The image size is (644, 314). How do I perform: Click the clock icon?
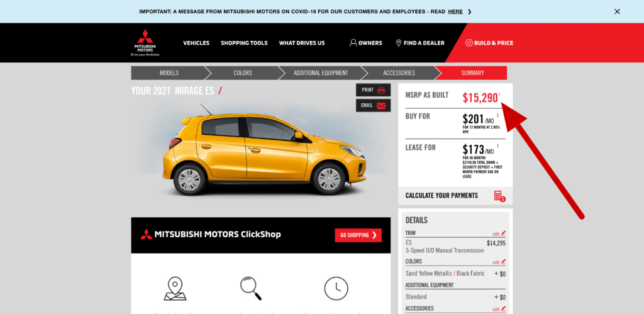pyautogui.click(x=336, y=289)
